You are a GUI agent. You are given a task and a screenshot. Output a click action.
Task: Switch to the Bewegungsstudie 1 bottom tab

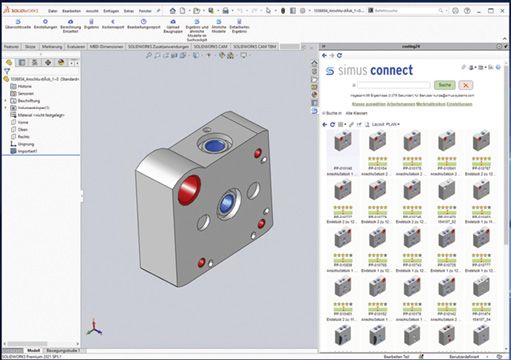(63, 351)
